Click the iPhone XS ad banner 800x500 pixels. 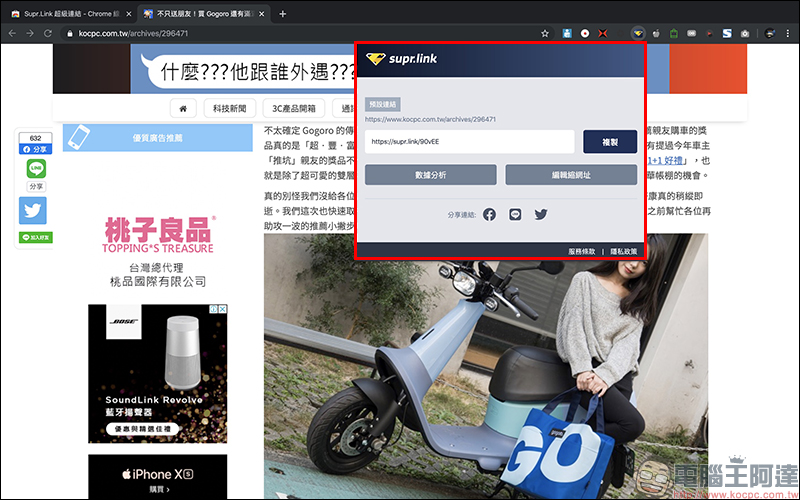[x=158, y=477]
